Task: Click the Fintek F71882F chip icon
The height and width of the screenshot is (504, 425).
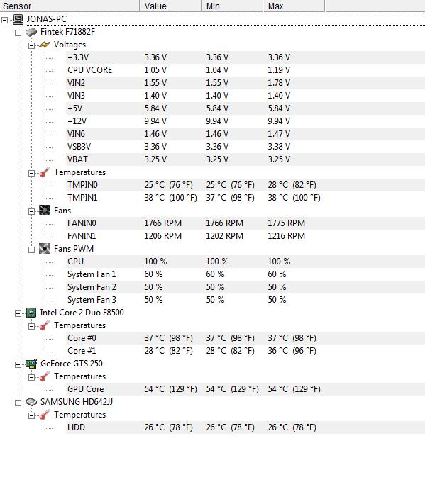Action: click(31, 32)
